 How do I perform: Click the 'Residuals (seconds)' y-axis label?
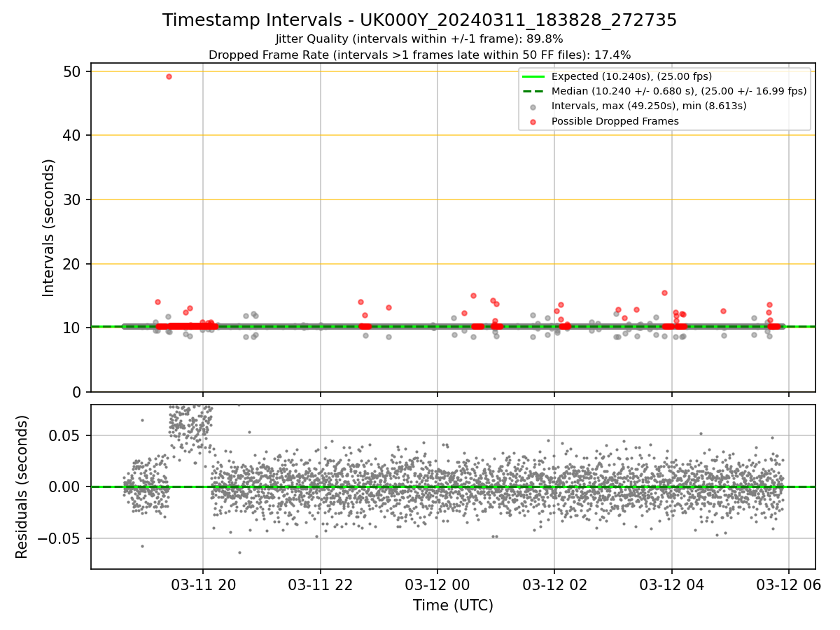[22, 486]
